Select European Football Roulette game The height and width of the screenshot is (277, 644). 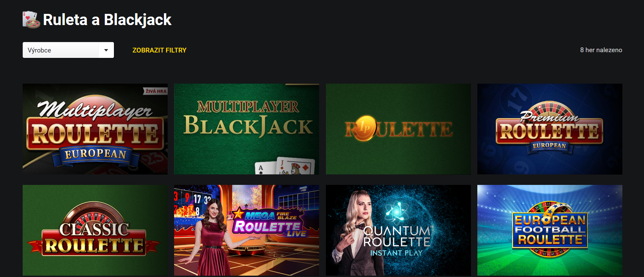550,230
